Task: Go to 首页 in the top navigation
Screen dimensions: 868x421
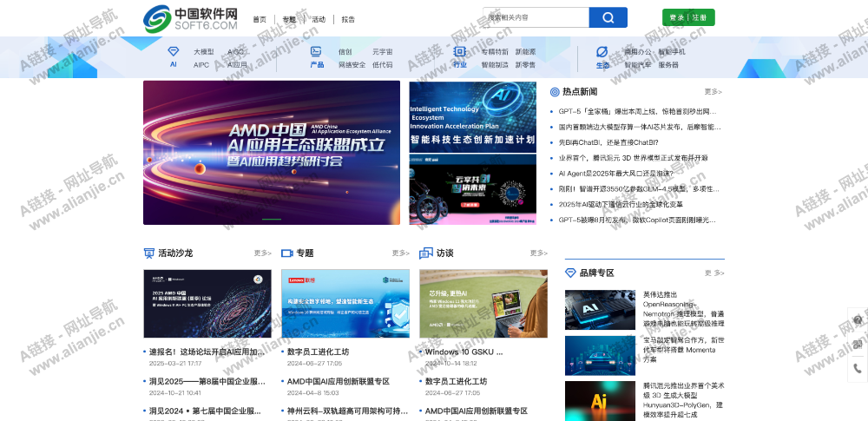Action: [x=260, y=19]
